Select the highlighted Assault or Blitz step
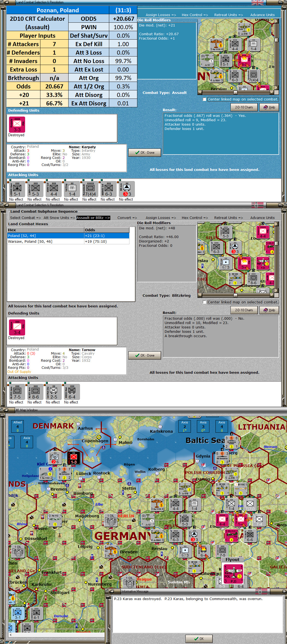Viewport: 287px width, 644px height. (93, 218)
